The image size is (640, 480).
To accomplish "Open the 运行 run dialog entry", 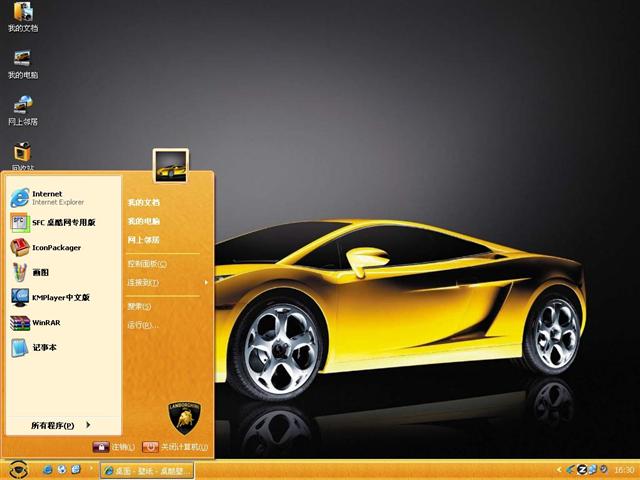I will (142, 325).
